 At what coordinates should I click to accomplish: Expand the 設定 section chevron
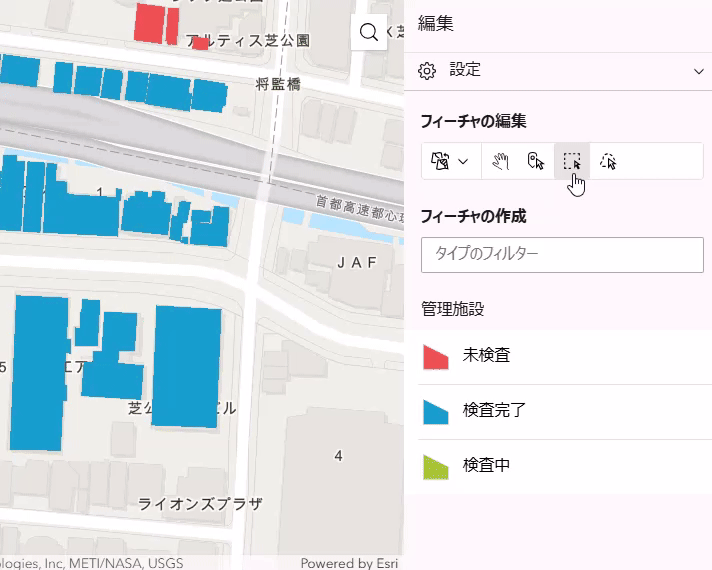point(698,71)
